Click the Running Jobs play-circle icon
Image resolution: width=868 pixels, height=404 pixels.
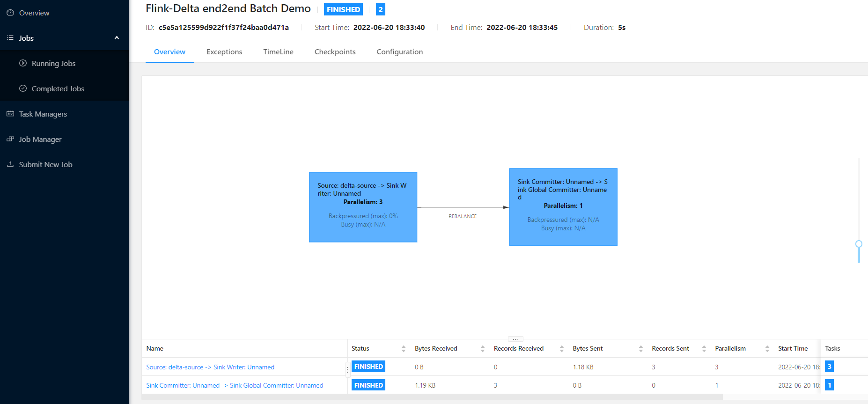(23, 63)
